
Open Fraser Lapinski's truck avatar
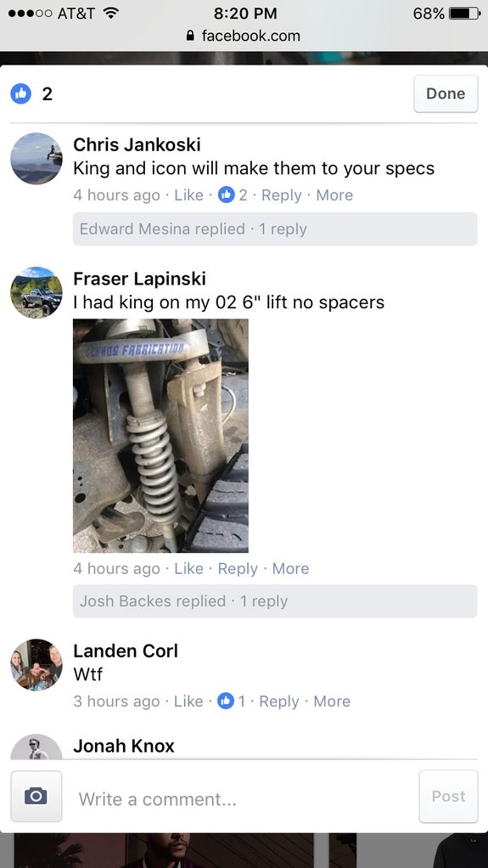[x=36, y=292]
